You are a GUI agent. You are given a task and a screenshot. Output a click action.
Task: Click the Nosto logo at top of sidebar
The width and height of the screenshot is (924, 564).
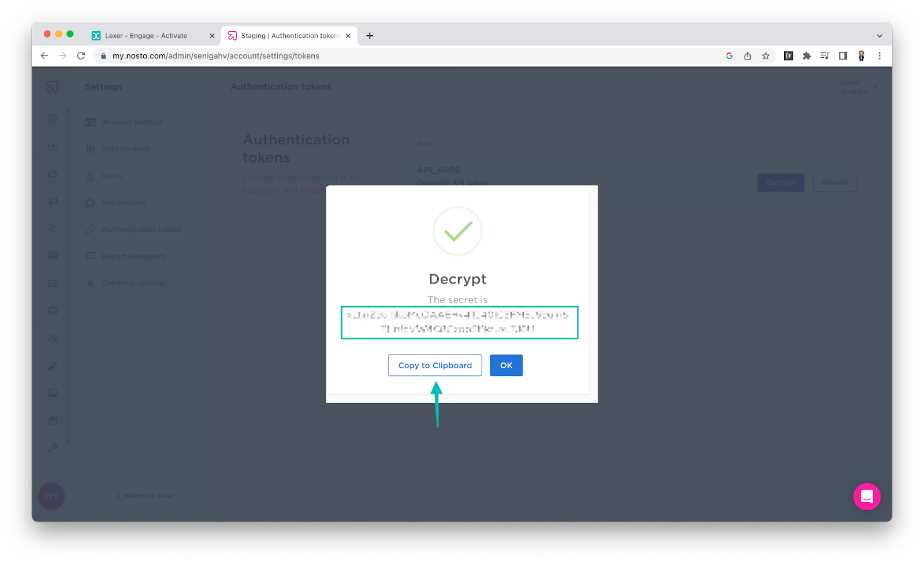tap(52, 87)
